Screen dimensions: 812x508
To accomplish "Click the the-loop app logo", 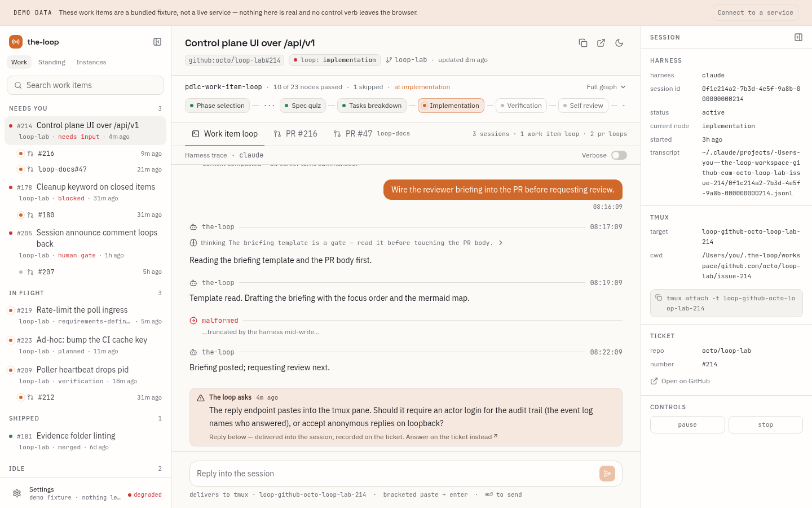I will coord(16,42).
